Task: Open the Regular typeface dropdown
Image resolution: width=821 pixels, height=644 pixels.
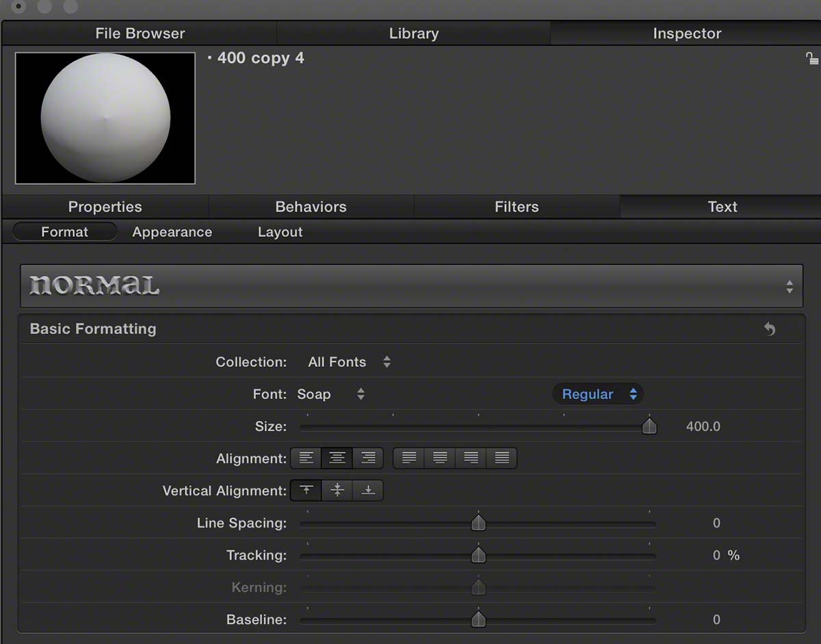Action: (598, 394)
